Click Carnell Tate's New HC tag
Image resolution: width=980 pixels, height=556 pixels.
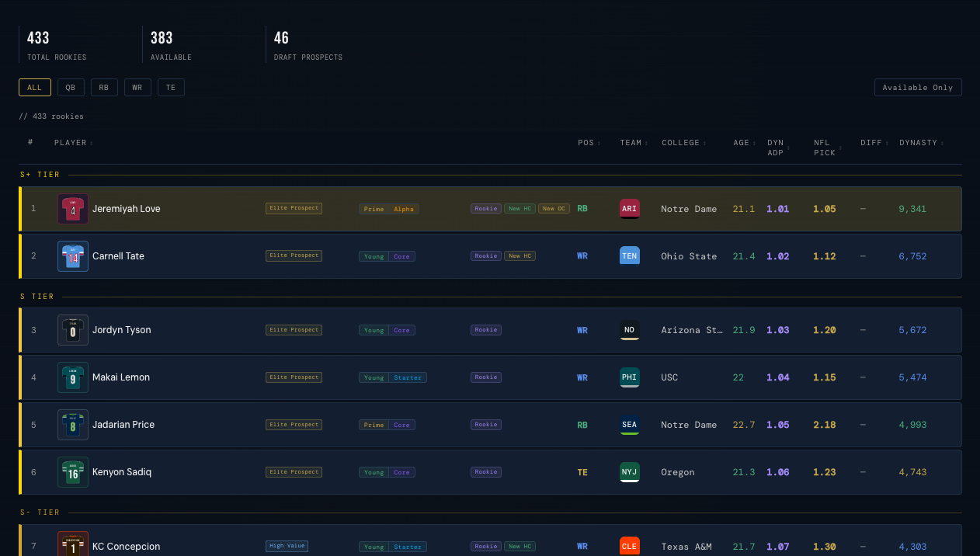point(520,256)
